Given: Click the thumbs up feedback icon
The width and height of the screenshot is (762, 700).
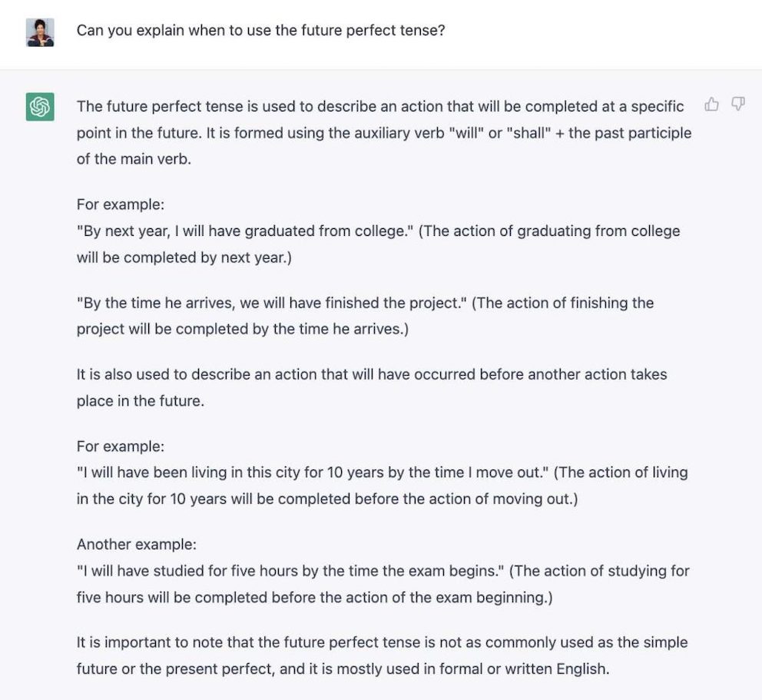Looking at the screenshot, I should tap(711, 104).
